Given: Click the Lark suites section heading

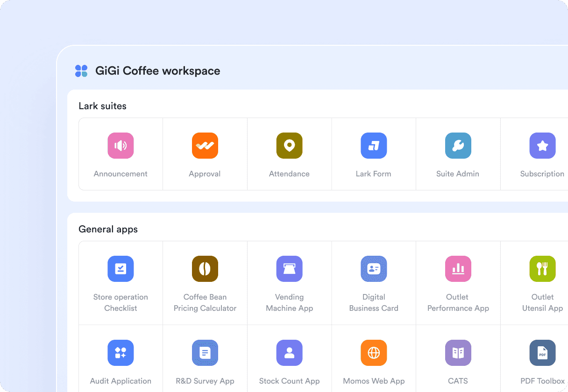Looking at the screenshot, I should coord(102,106).
